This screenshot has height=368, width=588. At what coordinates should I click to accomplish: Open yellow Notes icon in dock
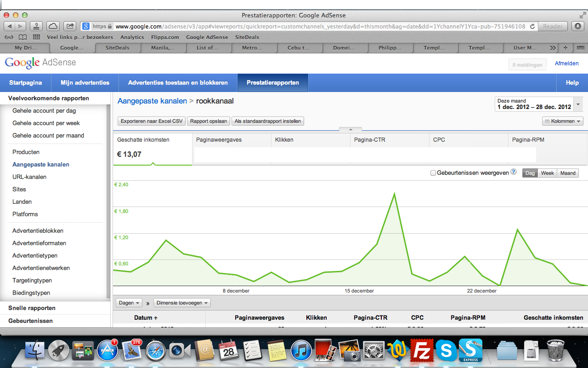[x=277, y=351]
